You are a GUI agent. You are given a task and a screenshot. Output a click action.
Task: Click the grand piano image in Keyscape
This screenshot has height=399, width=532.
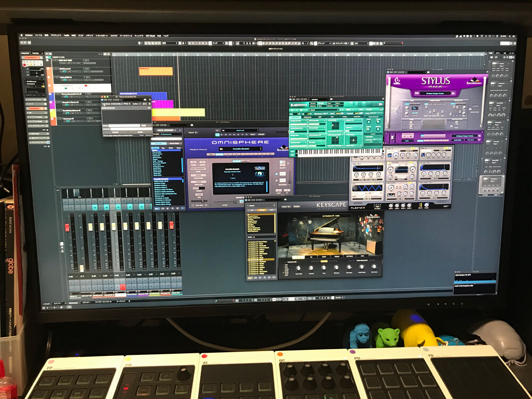(x=327, y=235)
